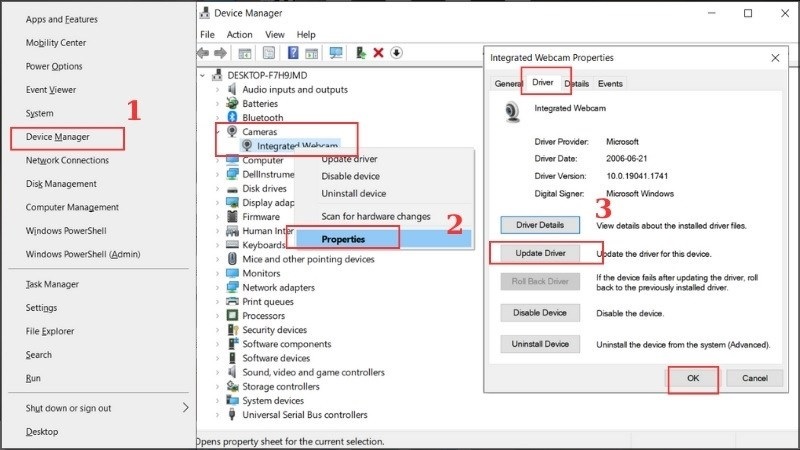Click the black down-arrow circle toolbar icon

tap(396, 53)
